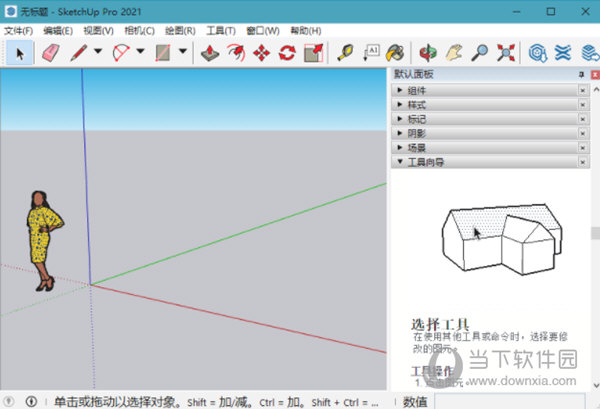Expand the 阴影 panel section
The width and height of the screenshot is (600, 409).
click(x=484, y=133)
